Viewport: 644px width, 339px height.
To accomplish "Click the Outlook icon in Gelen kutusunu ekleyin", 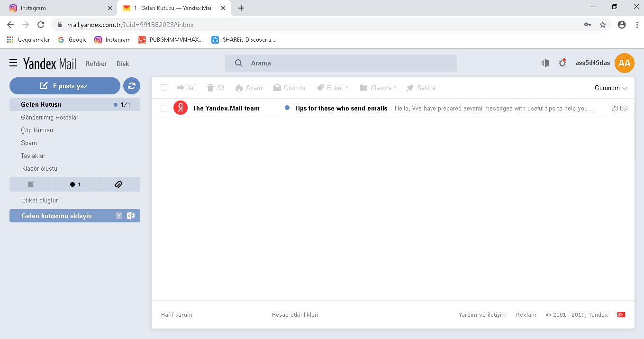I will [x=131, y=216].
